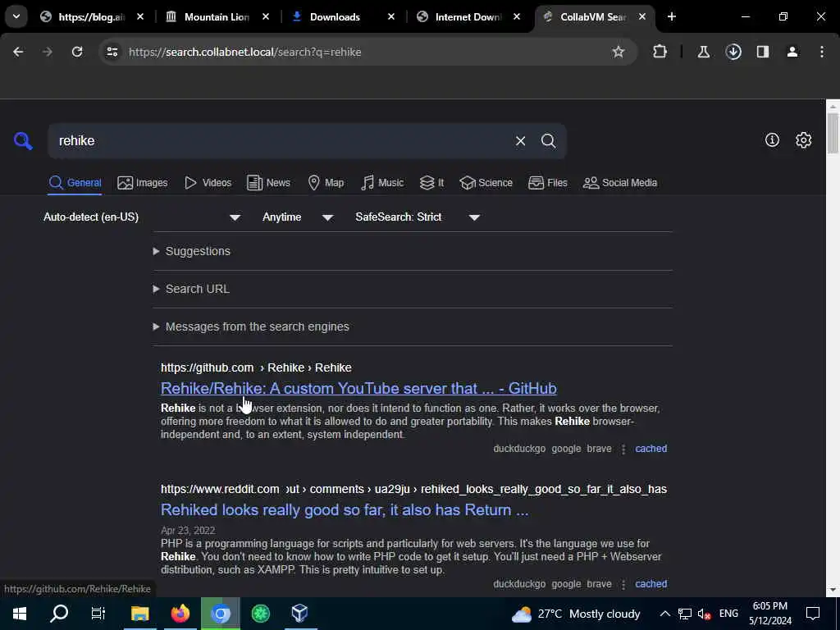Clear the rehike search query
The height and width of the screenshot is (630, 840).
520,141
